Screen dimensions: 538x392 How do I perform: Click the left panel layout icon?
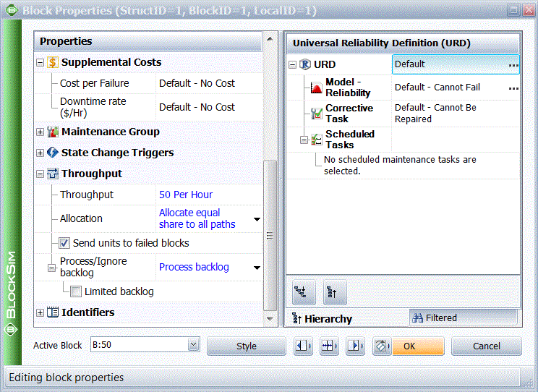pyautogui.click(x=304, y=346)
